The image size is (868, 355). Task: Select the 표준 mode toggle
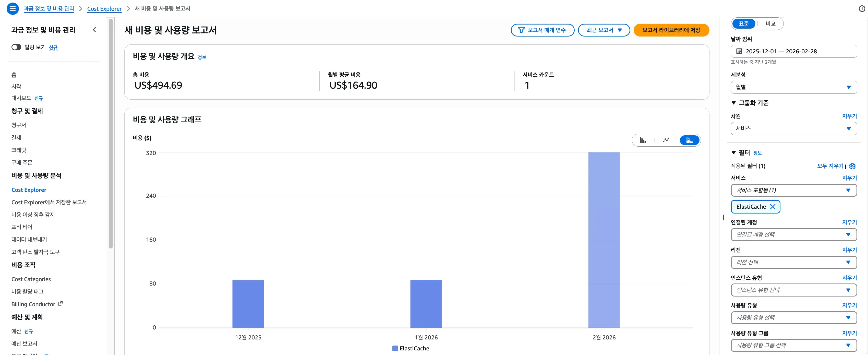744,23
